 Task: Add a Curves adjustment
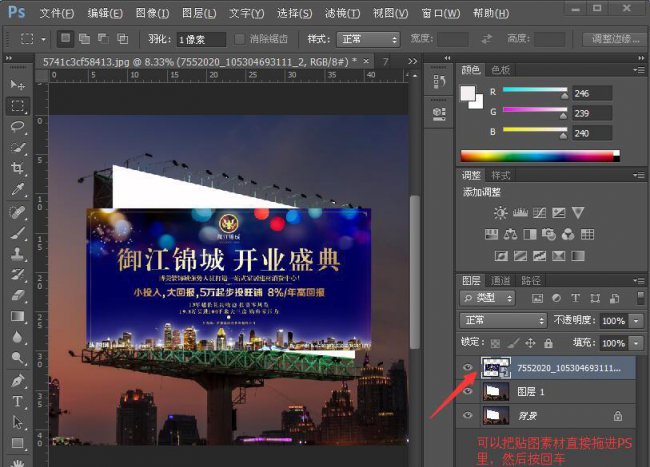pyautogui.click(x=539, y=213)
